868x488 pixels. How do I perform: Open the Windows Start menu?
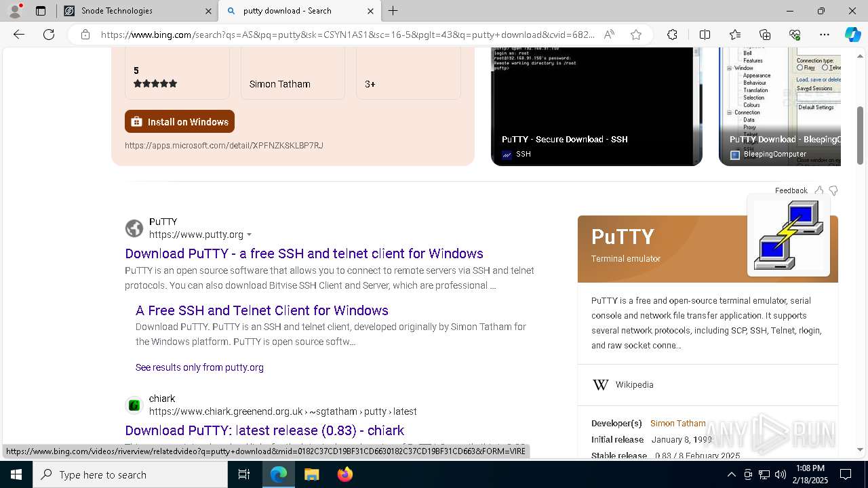pyautogui.click(x=16, y=474)
